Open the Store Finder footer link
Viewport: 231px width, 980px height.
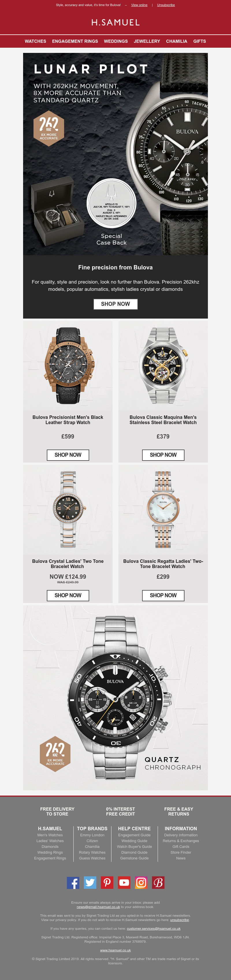tap(181, 852)
